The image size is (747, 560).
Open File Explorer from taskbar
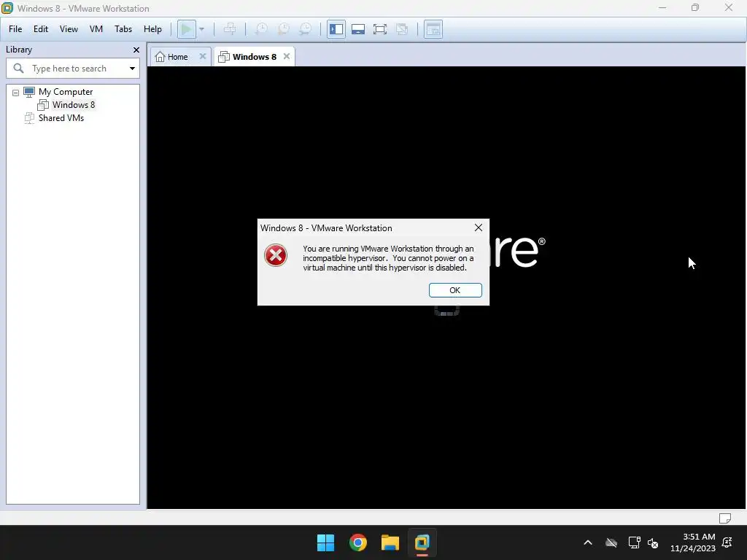[390, 542]
